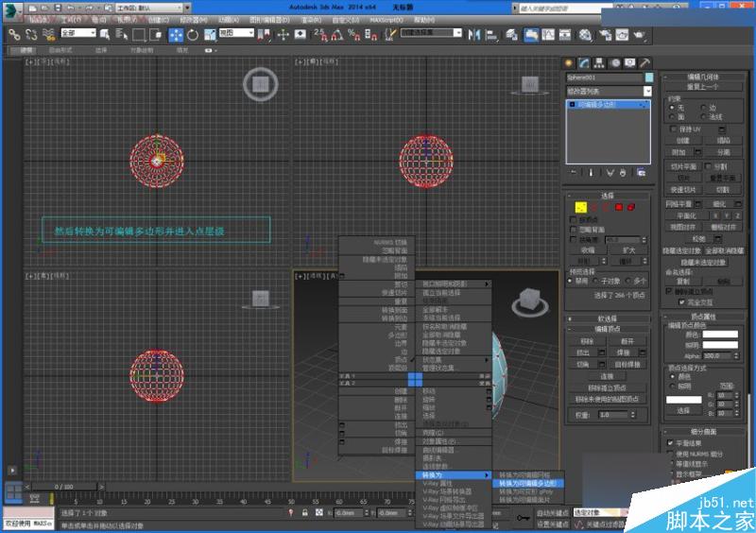Click the Sphere001 object color swatch
The height and width of the screenshot is (533, 756).
coord(649,77)
